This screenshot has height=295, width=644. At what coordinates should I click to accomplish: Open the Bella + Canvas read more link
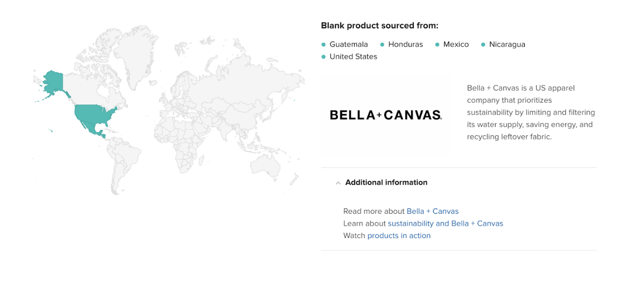(x=433, y=211)
